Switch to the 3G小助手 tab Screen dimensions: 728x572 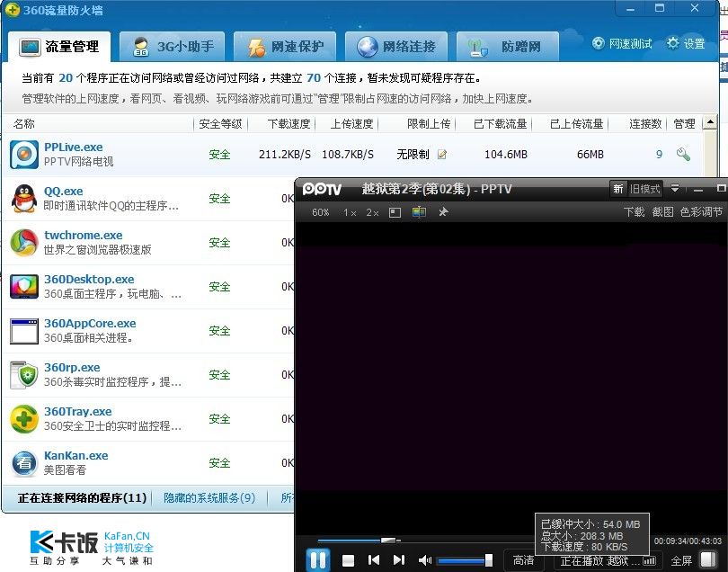173,47
